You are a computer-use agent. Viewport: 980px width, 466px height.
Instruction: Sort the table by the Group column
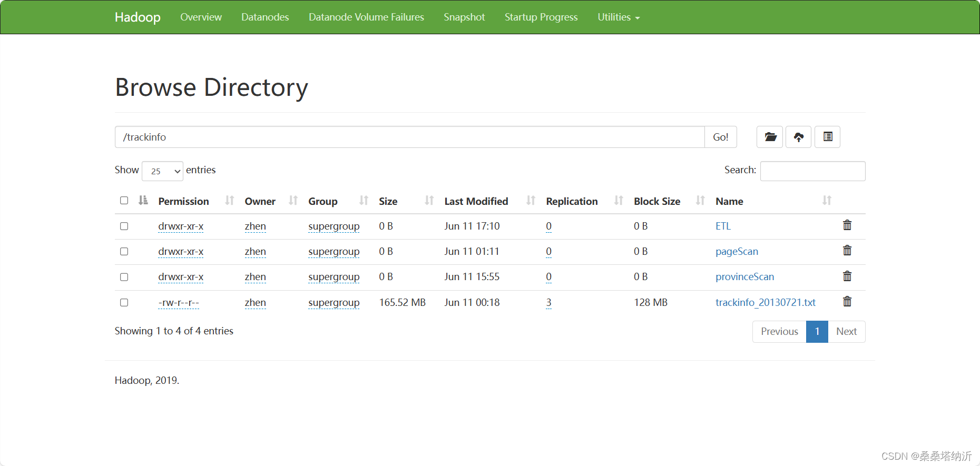(x=364, y=201)
